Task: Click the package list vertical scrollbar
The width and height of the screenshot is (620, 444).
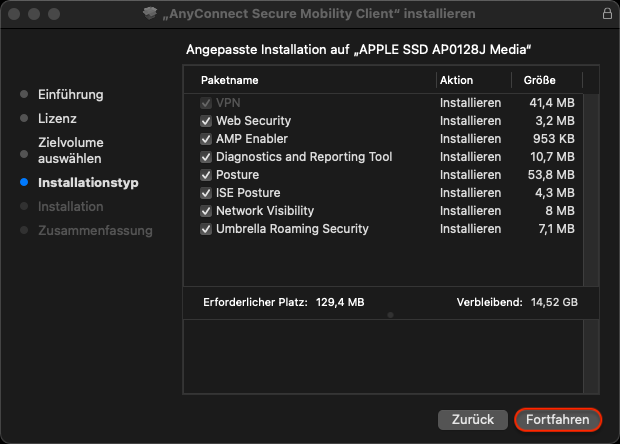Action: coord(591,190)
